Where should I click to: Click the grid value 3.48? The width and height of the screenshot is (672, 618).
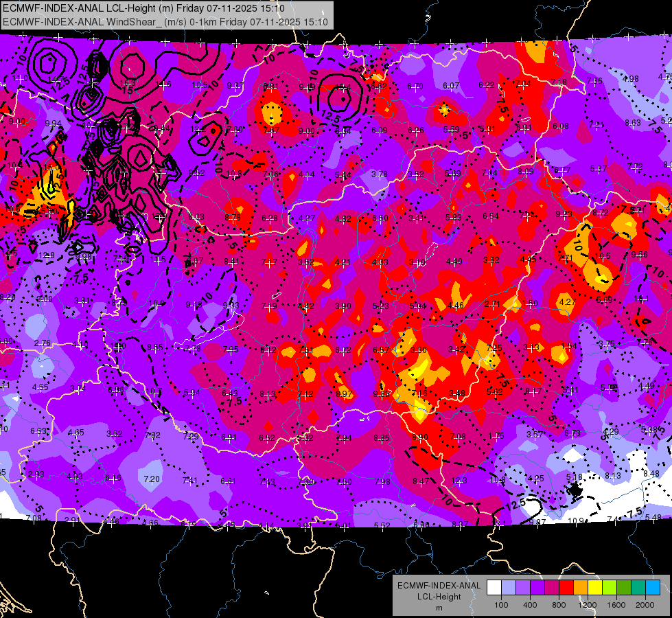click(457, 393)
